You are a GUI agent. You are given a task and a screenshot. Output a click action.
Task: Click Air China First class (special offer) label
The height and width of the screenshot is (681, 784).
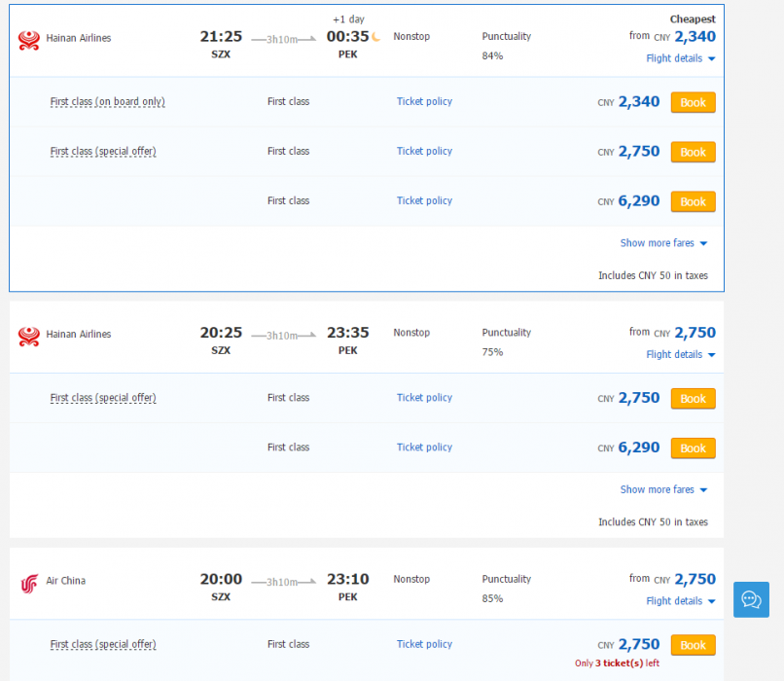point(103,644)
